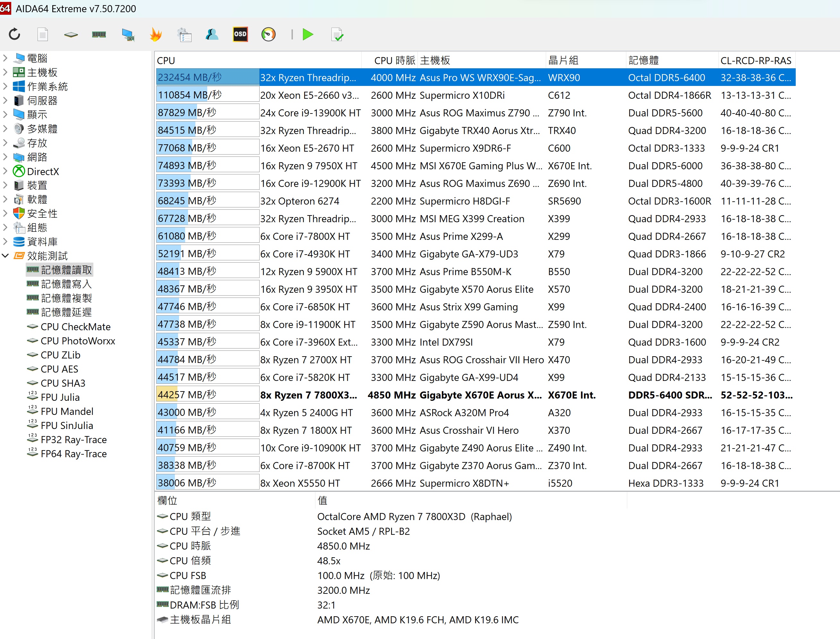Click the Refresh toolbar icon
Image resolution: width=840 pixels, height=639 pixels.
[14, 35]
